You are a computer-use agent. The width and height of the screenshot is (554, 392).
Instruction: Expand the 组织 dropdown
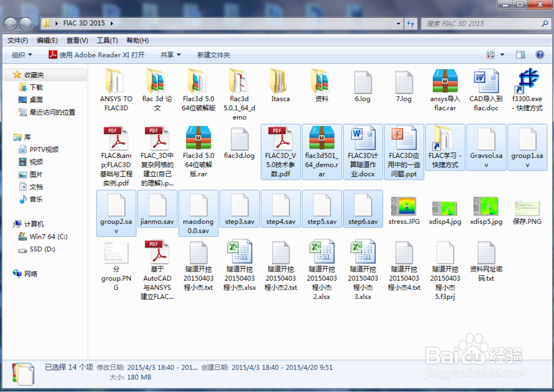click(22, 55)
